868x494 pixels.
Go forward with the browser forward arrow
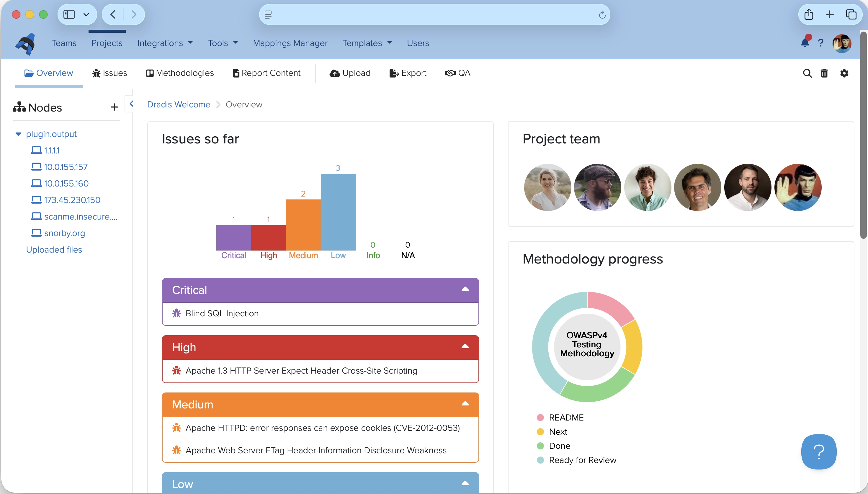[134, 14]
